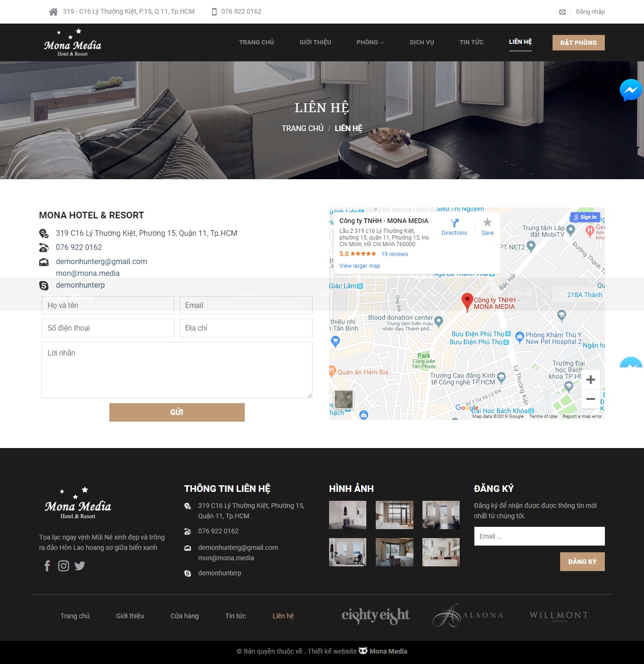Open DỊCH VỤ in the navbar

(422, 42)
